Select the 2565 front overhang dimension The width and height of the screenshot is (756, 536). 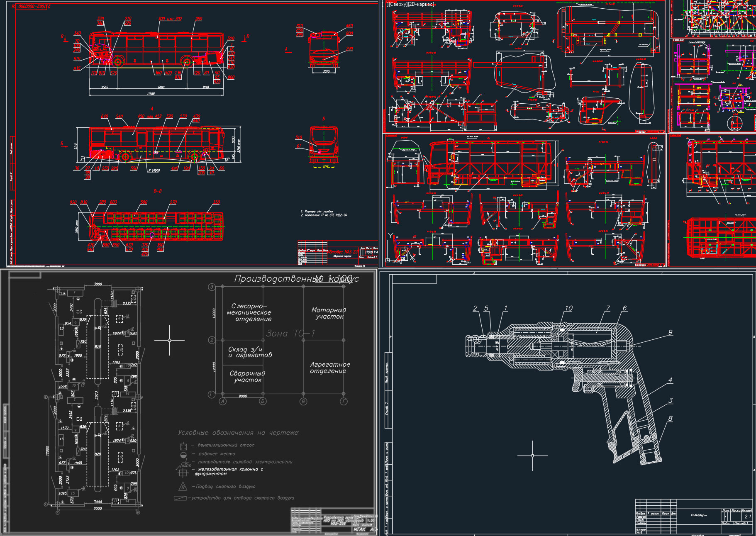coord(104,87)
